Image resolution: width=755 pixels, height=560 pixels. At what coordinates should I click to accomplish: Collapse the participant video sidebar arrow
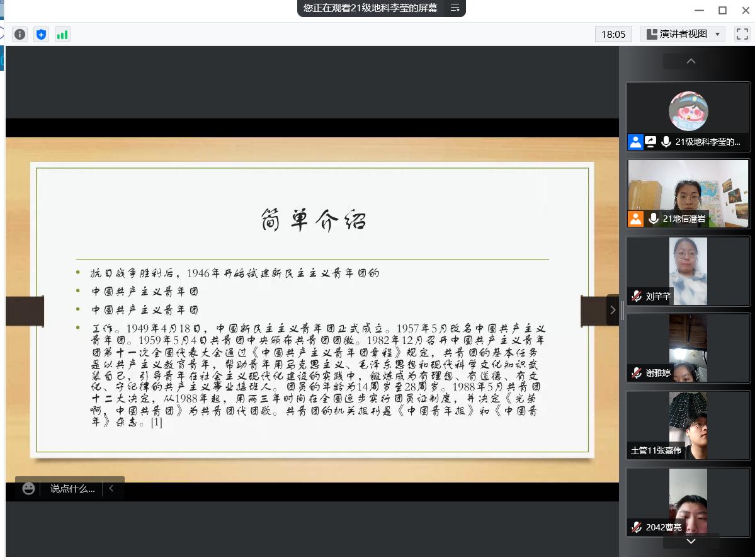click(x=613, y=310)
